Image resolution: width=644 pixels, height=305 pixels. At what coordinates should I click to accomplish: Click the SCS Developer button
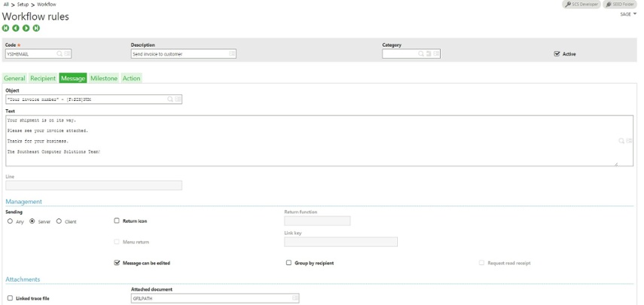tap(583, 5)
